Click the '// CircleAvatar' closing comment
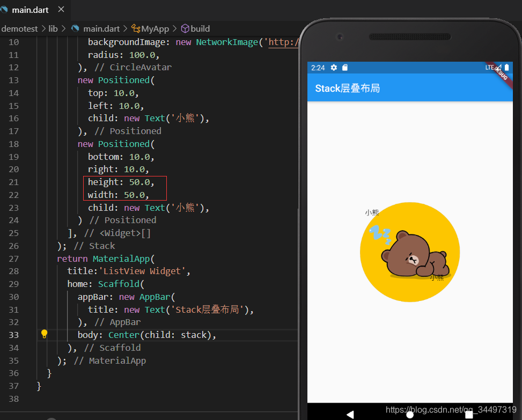522x420 pixels. click(133, 68)
